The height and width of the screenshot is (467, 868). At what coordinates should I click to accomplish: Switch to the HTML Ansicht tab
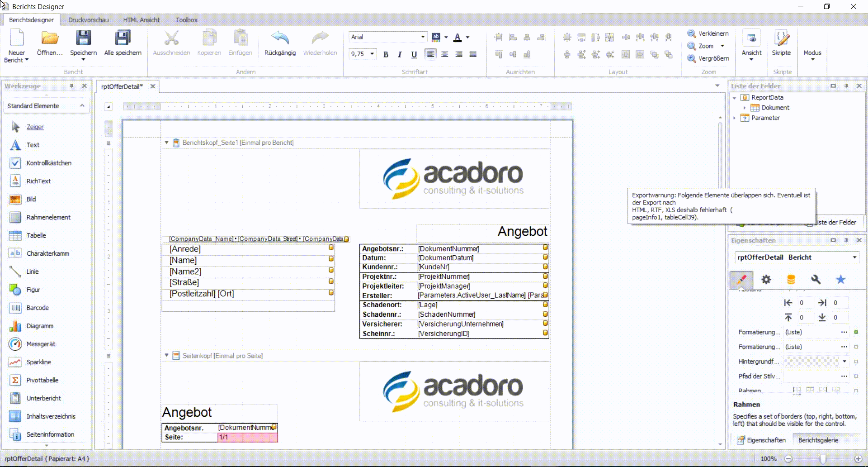(141, 20)
